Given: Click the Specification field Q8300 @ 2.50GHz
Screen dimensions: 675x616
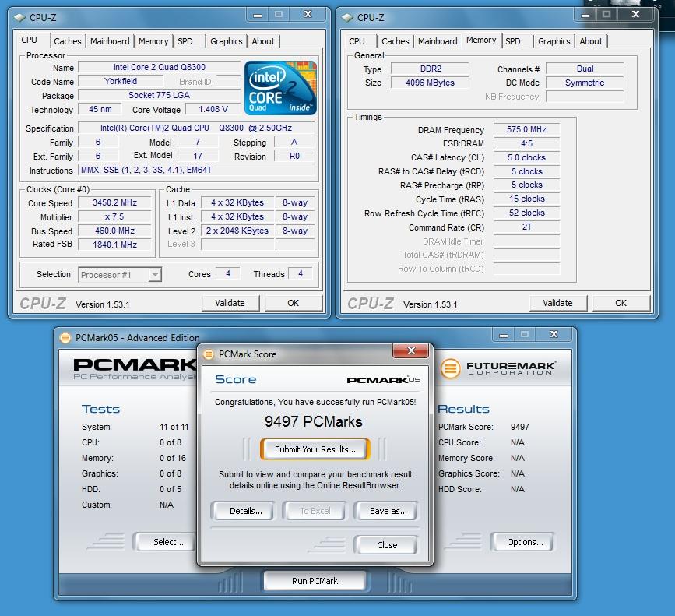Looking at the screenshot, I should pos(197,128).
